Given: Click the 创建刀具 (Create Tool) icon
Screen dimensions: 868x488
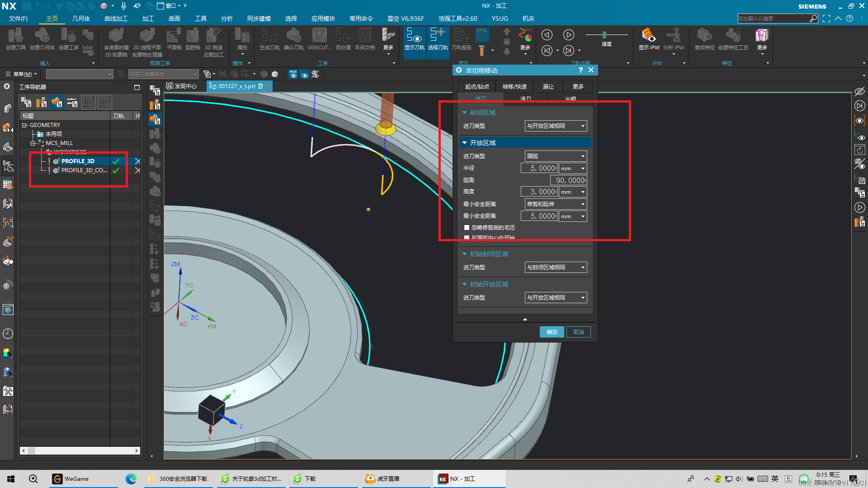Looking at the screenshot, I should point(16,39).
